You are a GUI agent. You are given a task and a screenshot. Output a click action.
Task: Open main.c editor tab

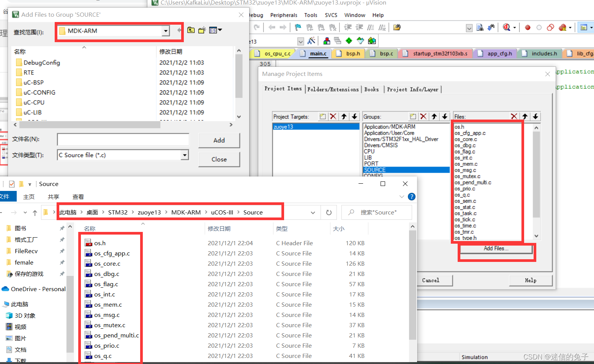pyautogui.click(x=314, y=54)
